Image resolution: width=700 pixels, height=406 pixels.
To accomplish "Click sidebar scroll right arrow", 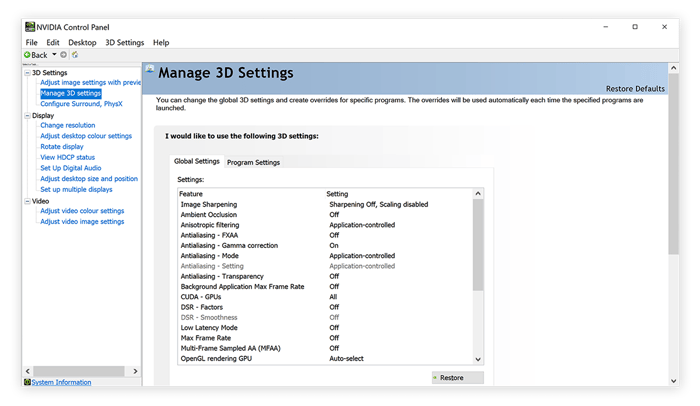I will point(135,371).
